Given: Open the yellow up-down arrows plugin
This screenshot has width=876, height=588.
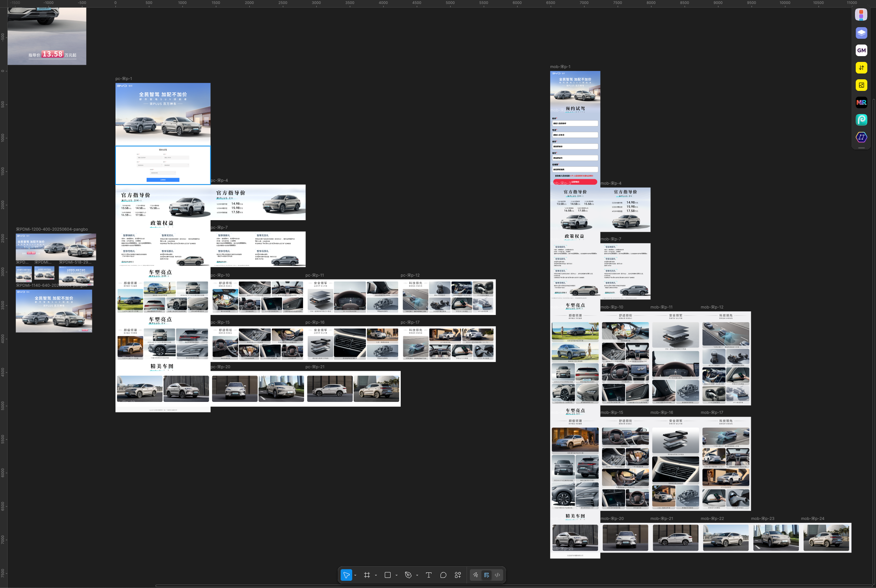Looking at the screenshot, I should (861, 67).
